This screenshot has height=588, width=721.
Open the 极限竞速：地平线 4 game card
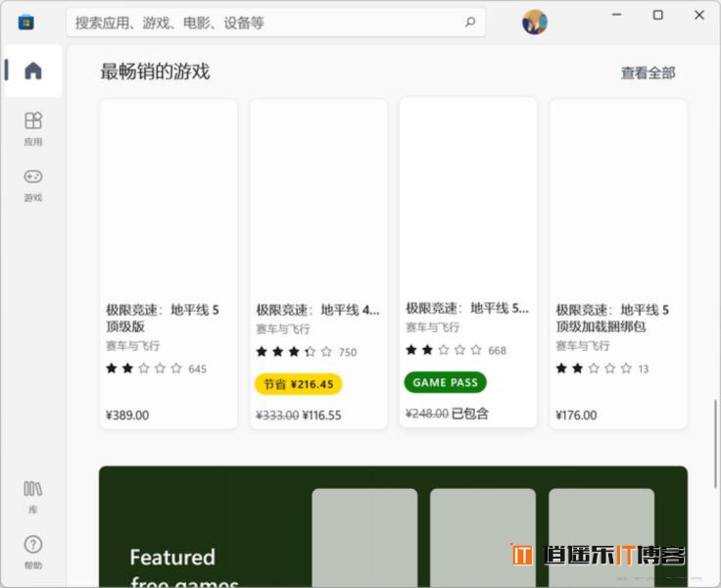pos(318,264)
